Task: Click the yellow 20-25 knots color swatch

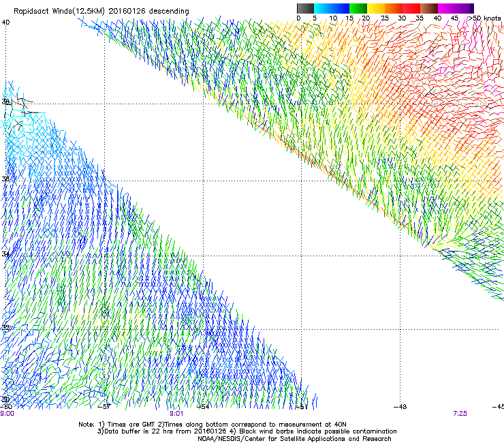Action: [x=376, y=8]
